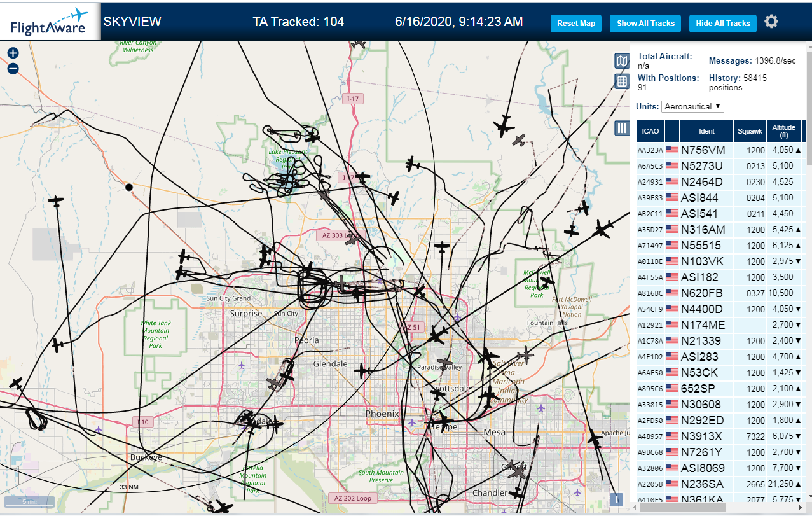The height and width of the screenshot is (516, 812).
Task: Select the black dot marker on the map
Action: pyautogui.click(x=128, y=187)
